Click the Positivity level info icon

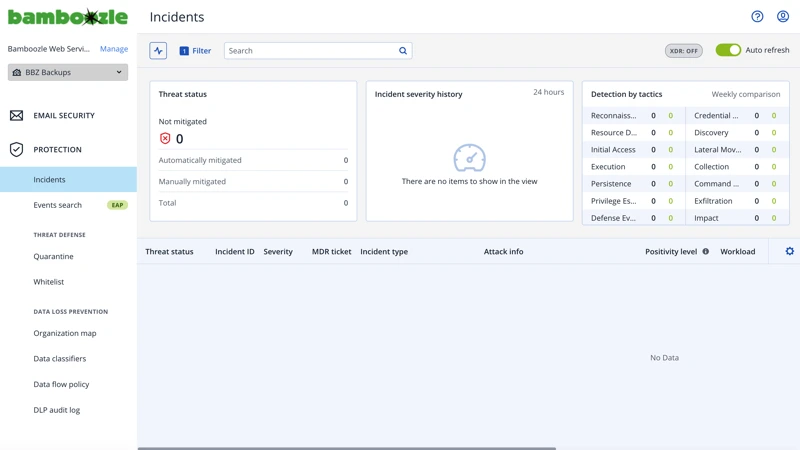pos(705,252)
